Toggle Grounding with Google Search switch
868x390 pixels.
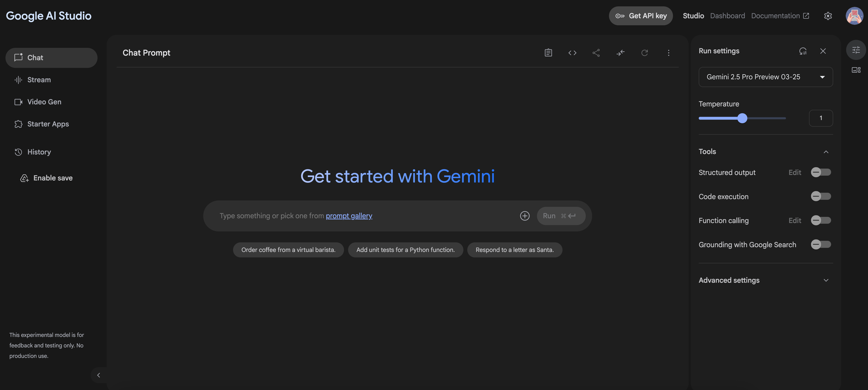click(821, 244)
